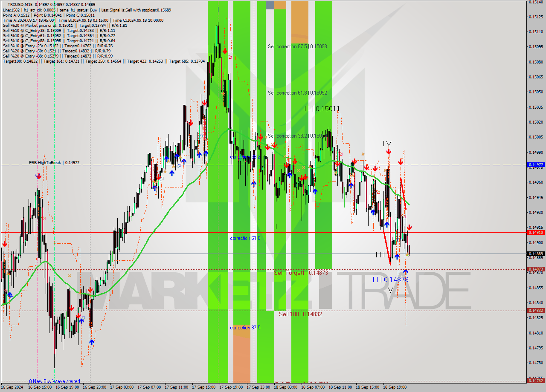Click the 18 Sep 11:00 time label
Image resolution: width=546 pixels, height=392 pixels.
340,387
